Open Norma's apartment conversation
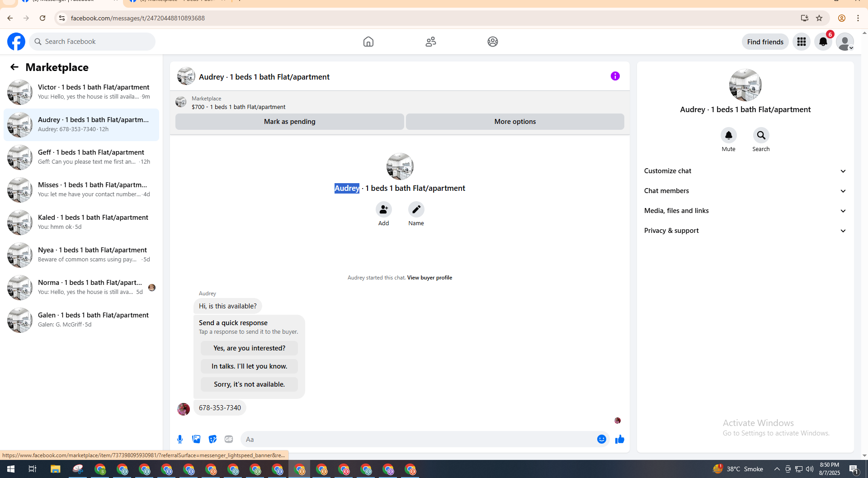Image resolution: width=868 pixels, height=478 pixels. click(x=81, y=287)
